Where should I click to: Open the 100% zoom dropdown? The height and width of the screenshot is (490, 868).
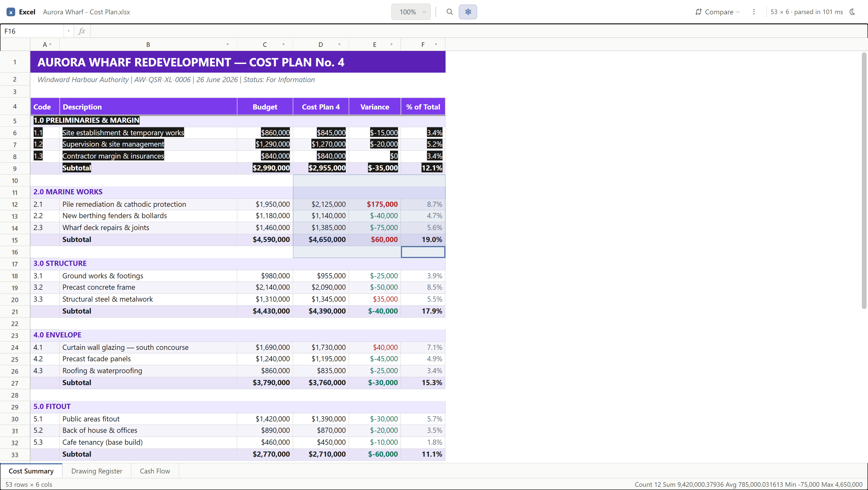tap(411, 12)
